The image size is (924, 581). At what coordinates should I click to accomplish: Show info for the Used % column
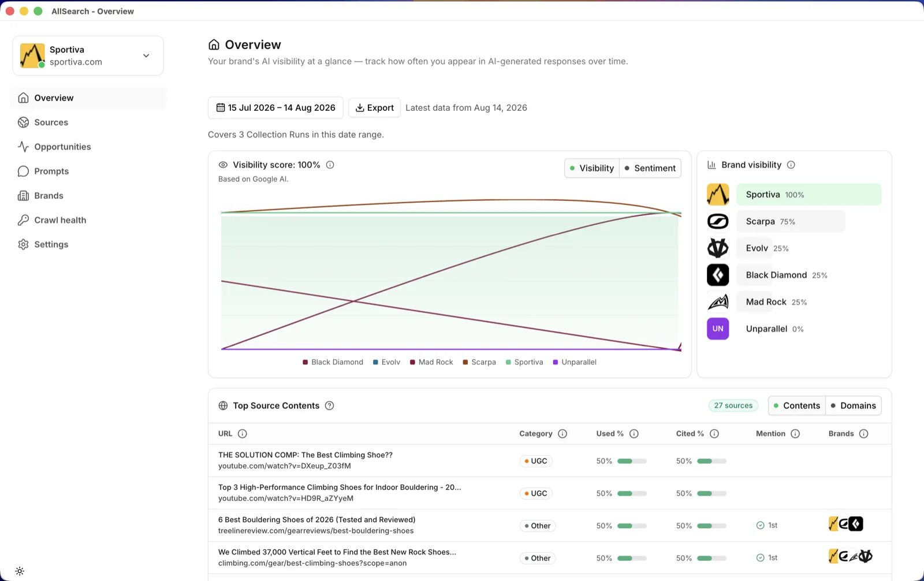point(634,434)
